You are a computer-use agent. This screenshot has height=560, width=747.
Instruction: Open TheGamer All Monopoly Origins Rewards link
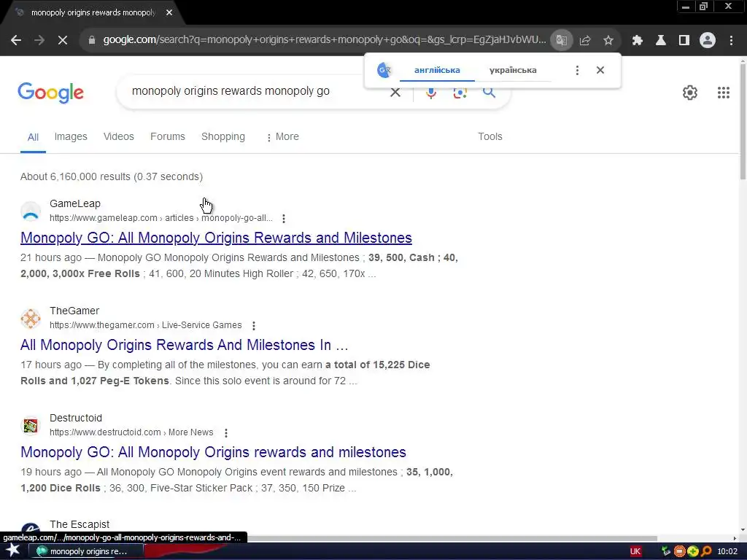pyautogui.click(x=184, y=345)
